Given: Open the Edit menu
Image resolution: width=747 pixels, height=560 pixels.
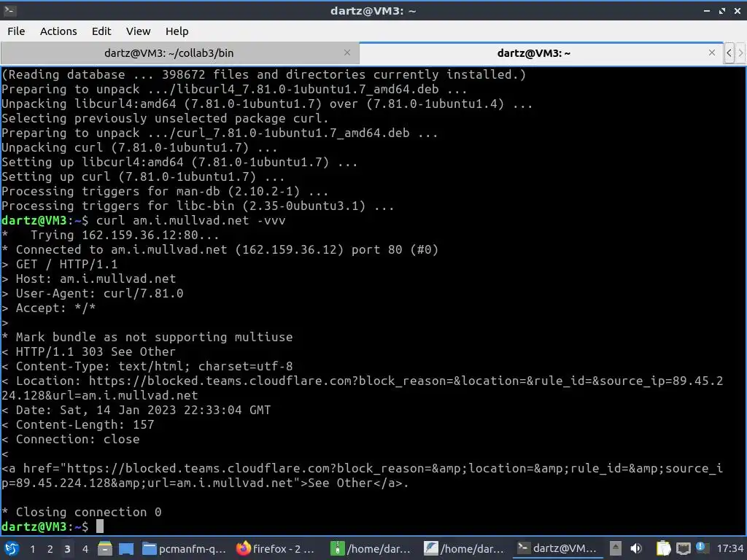Looking at the screenshot, I should point(101,31).
